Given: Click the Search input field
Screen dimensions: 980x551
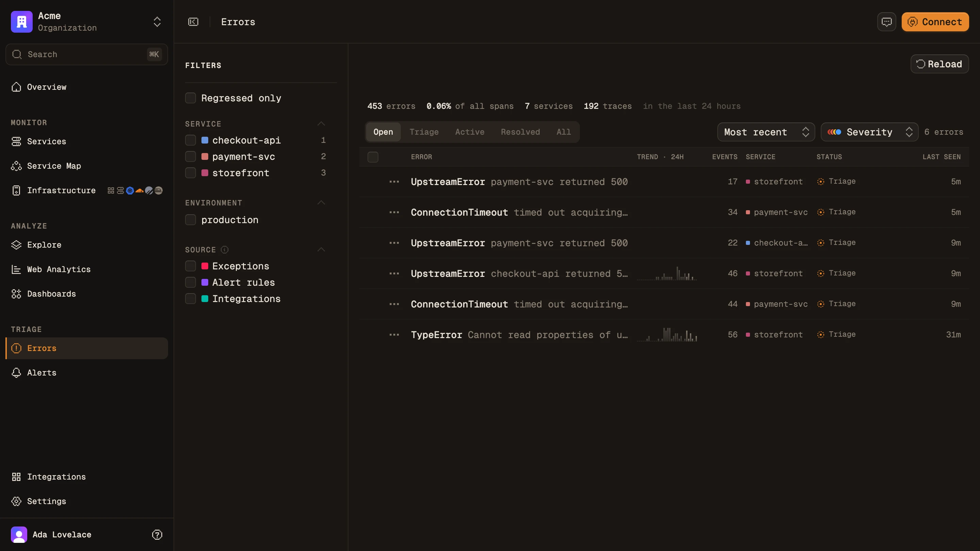Looking at the screenshot, I should pos(87,54).
